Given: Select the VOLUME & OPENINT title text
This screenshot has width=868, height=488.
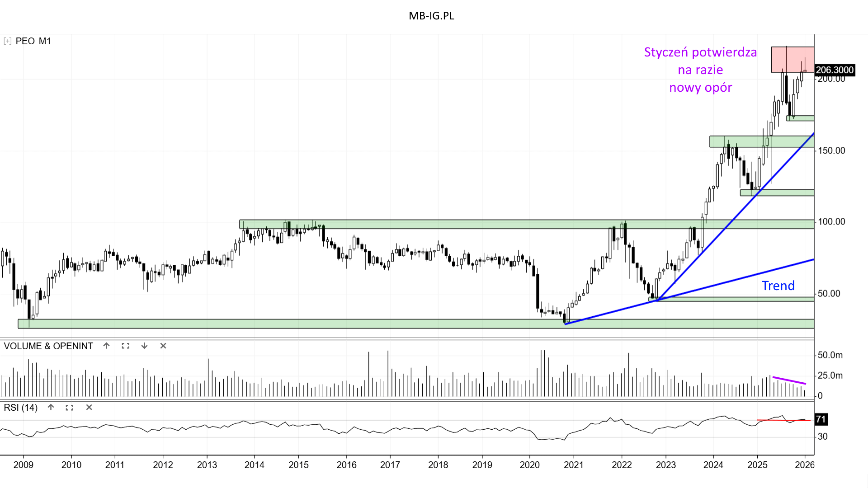Looking at the screenshot, I should 48,346.
